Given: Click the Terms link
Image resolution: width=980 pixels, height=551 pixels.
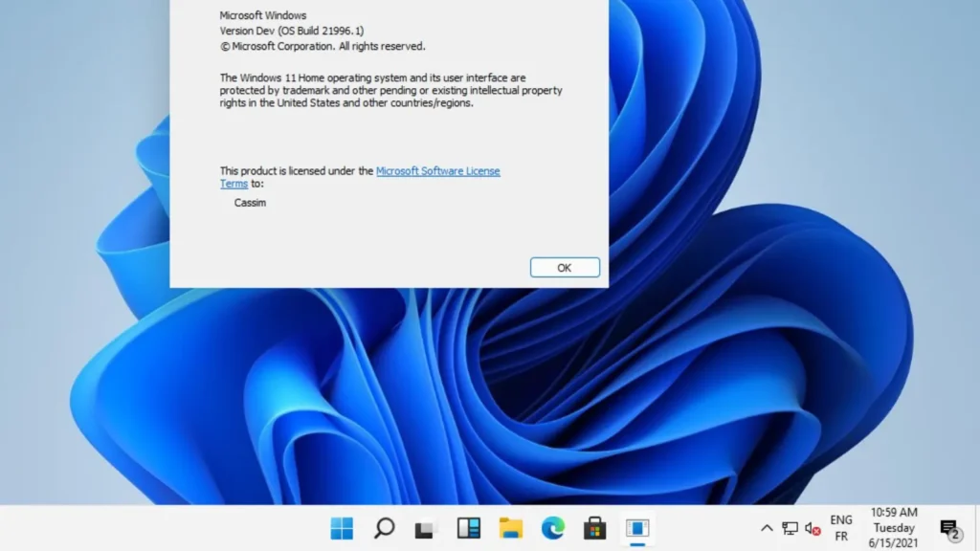Looking at the screenshot, I should pyautogui.click(x=234, y=184).
